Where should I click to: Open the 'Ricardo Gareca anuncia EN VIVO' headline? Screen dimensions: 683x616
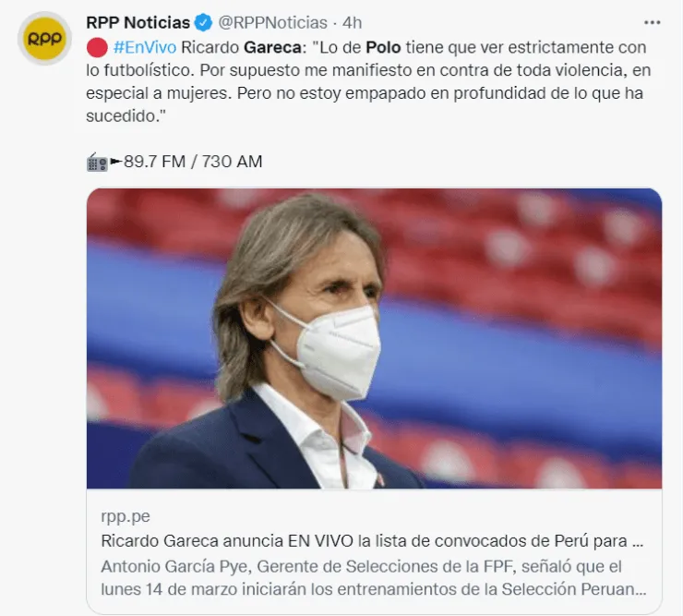[372, 541]
